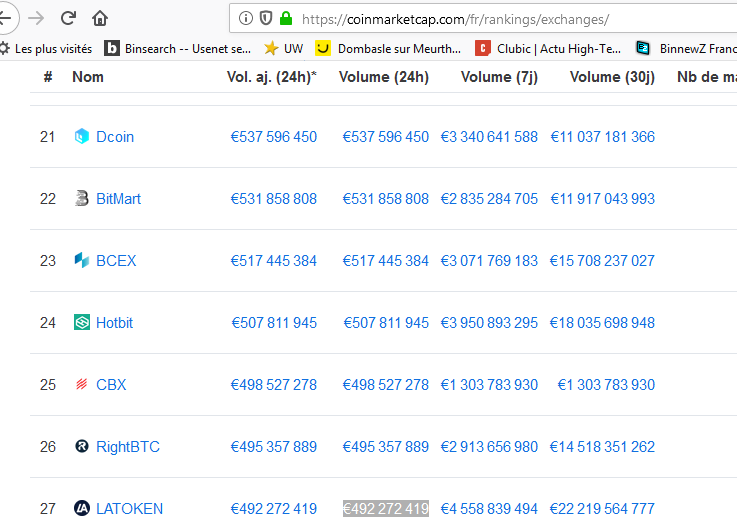Open the BCEX exchange link
This screenshot has width=737, height=527.
tap(116, 261)
